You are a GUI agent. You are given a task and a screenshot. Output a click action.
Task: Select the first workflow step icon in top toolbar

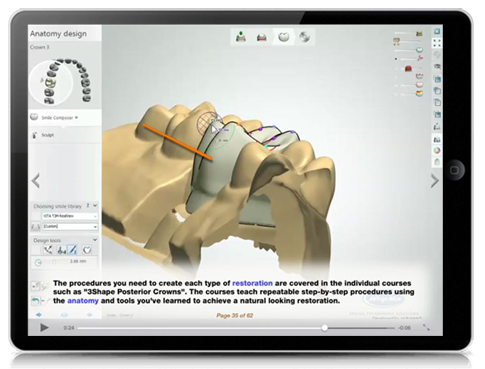[241, 37]
